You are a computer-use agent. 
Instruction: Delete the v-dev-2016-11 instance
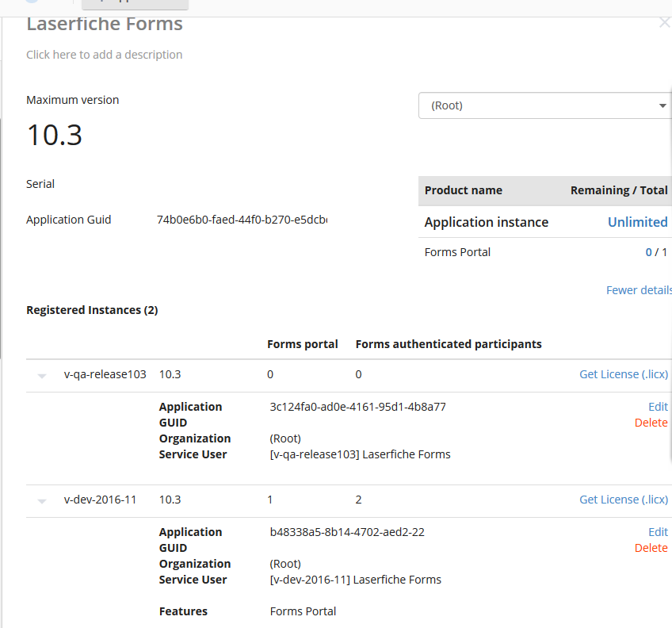click(x=651, y=548)
